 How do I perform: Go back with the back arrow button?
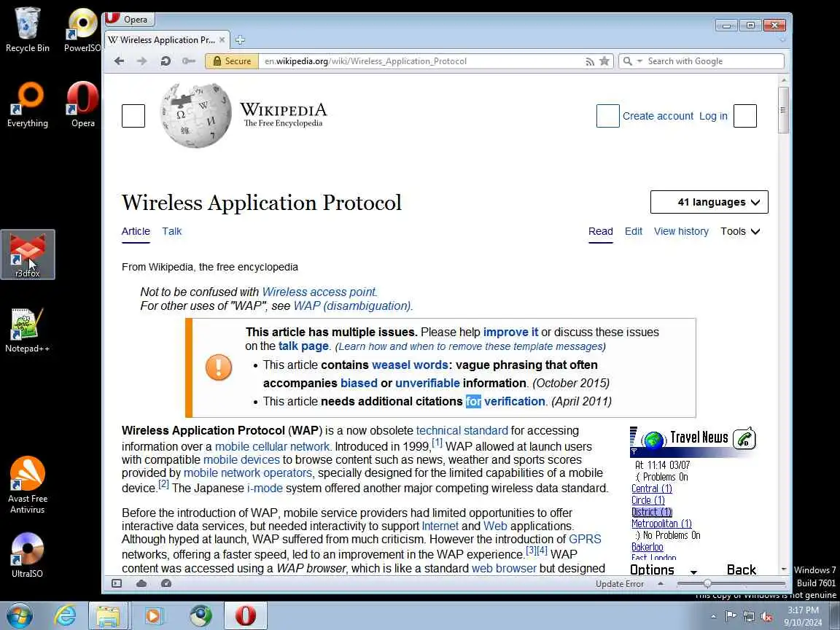pyautogui.click(x=119, y=61)
